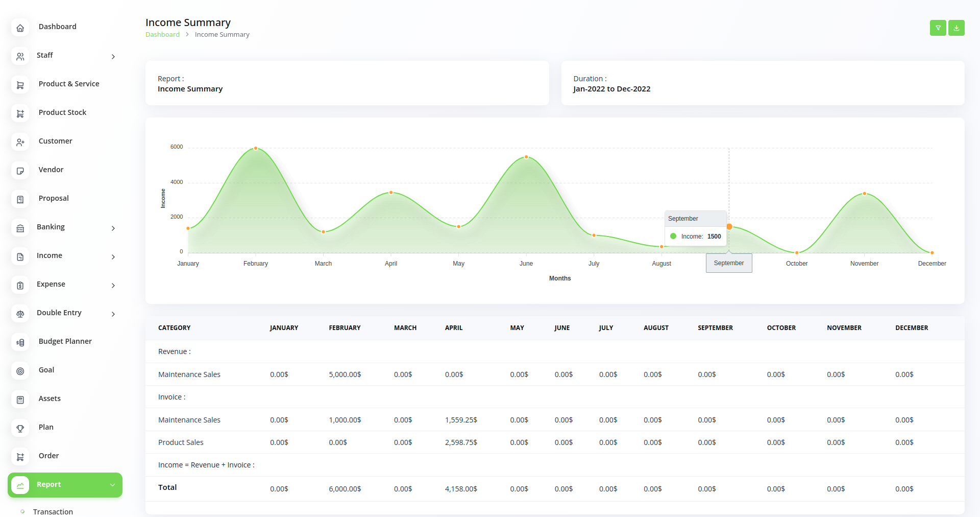Expand the Double Entry submenu

click(113, 314)
